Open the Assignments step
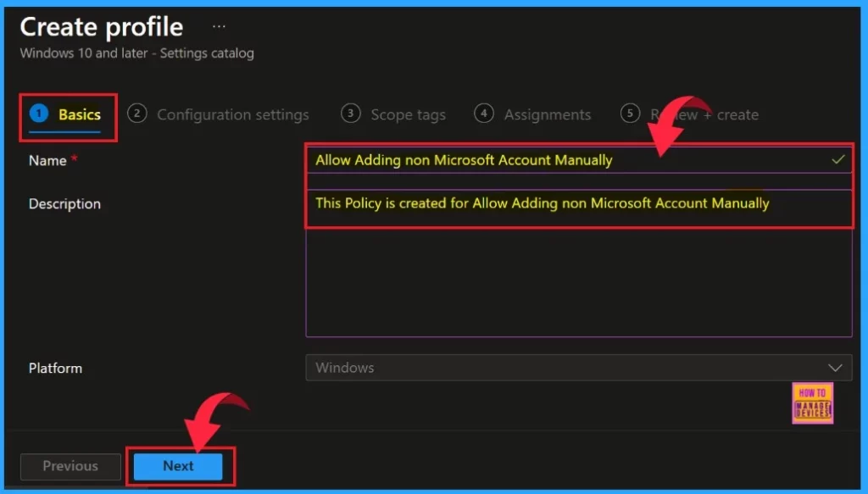This screenshot has height=494, width=868. point(532,114)
